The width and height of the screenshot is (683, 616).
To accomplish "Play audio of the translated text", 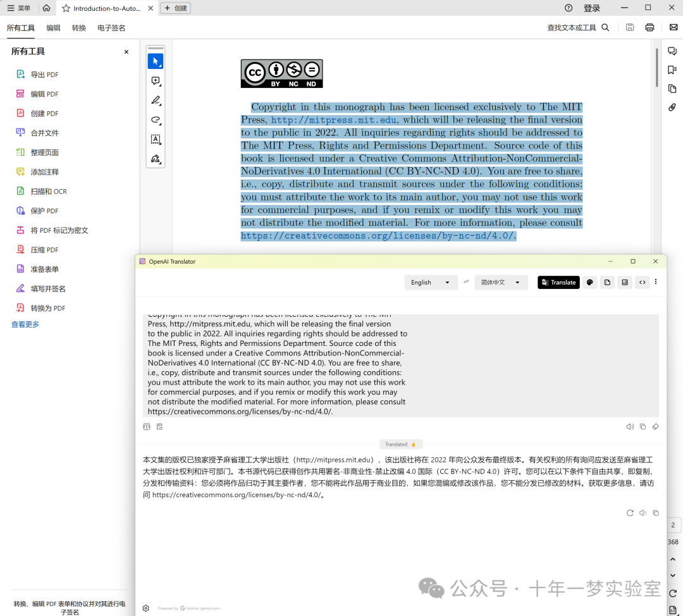I will [x=643, y=513].
